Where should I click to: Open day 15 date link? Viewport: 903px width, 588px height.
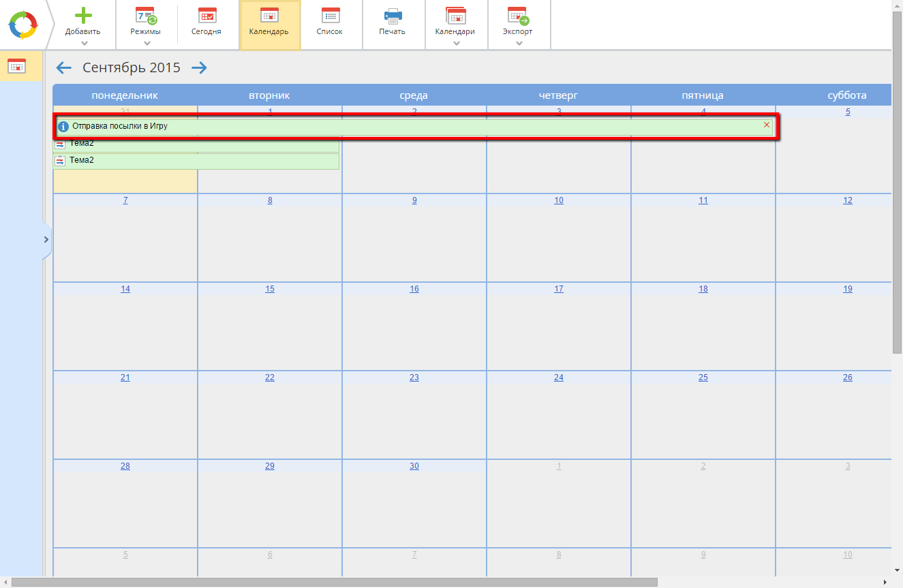coord(270,289)
